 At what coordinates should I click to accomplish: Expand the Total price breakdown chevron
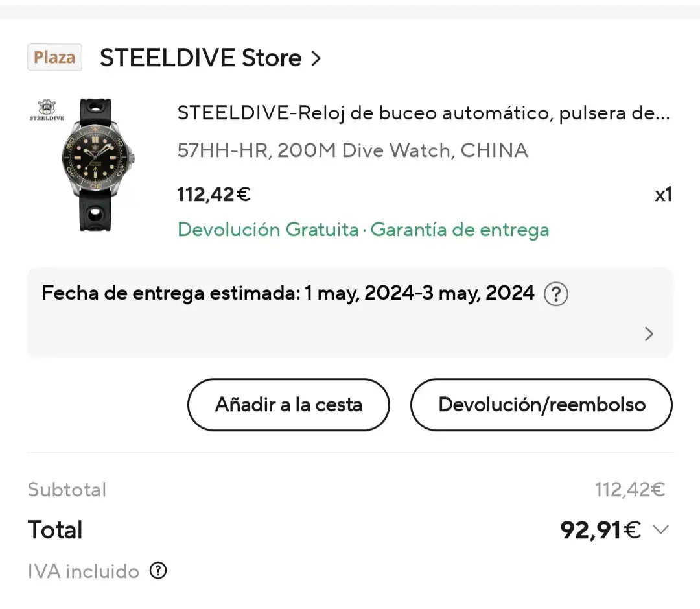[x=660, y=530]
